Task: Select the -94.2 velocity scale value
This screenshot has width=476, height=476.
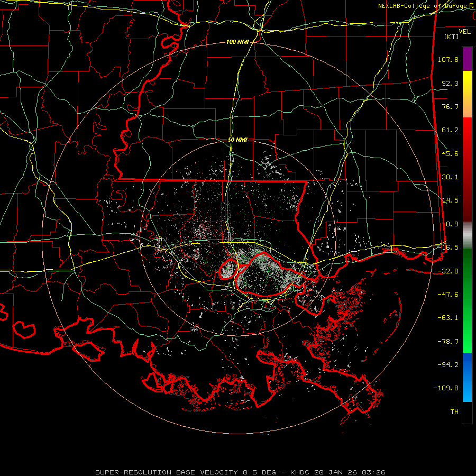Action: (448, 364)
